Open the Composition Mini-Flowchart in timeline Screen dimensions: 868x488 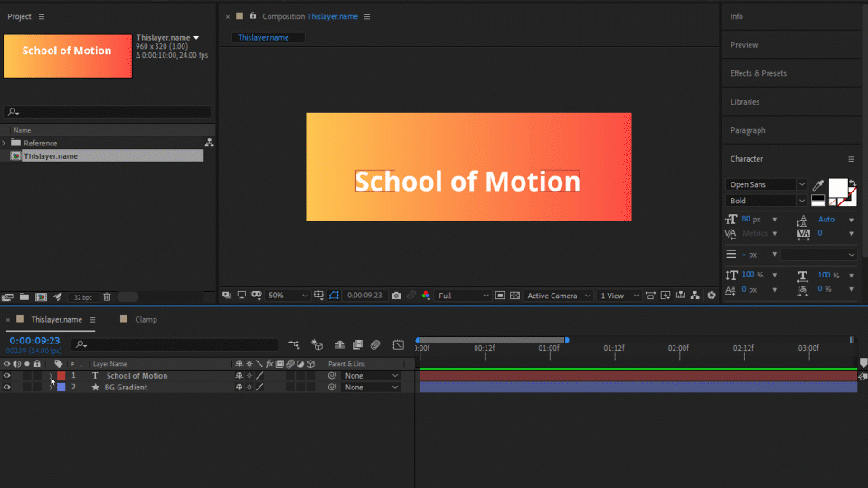pyautogui.click(x=294, y=344)
